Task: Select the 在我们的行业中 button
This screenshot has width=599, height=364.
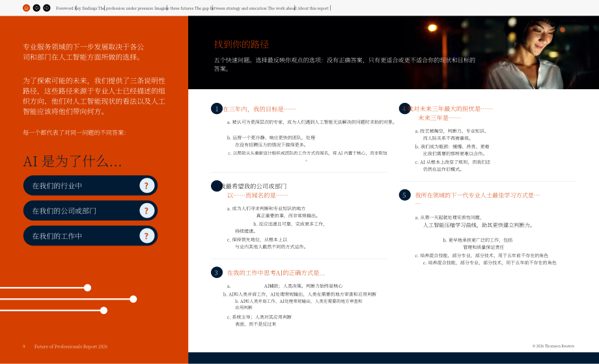Action: [x=90, y=186]
